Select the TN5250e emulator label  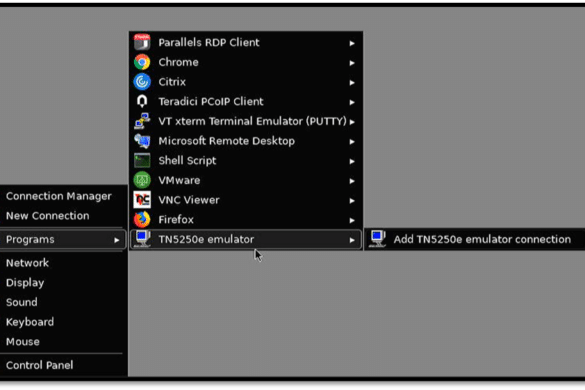206,239
